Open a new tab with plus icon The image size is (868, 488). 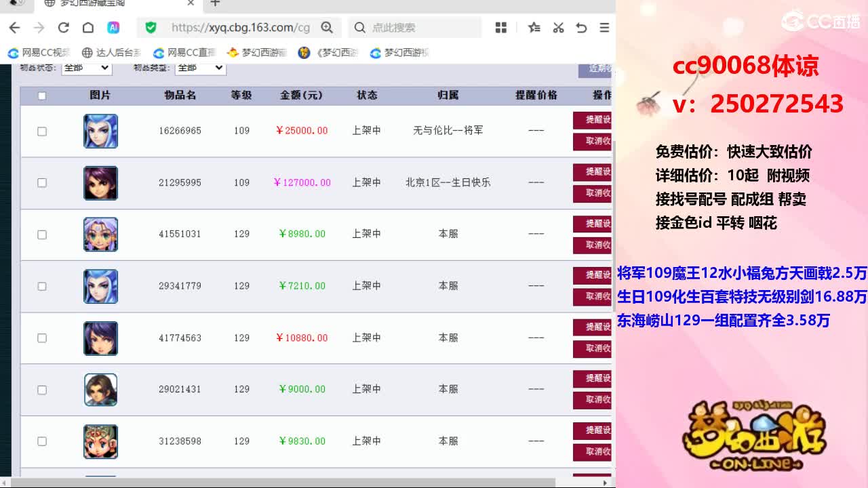[x=215, y=3]
